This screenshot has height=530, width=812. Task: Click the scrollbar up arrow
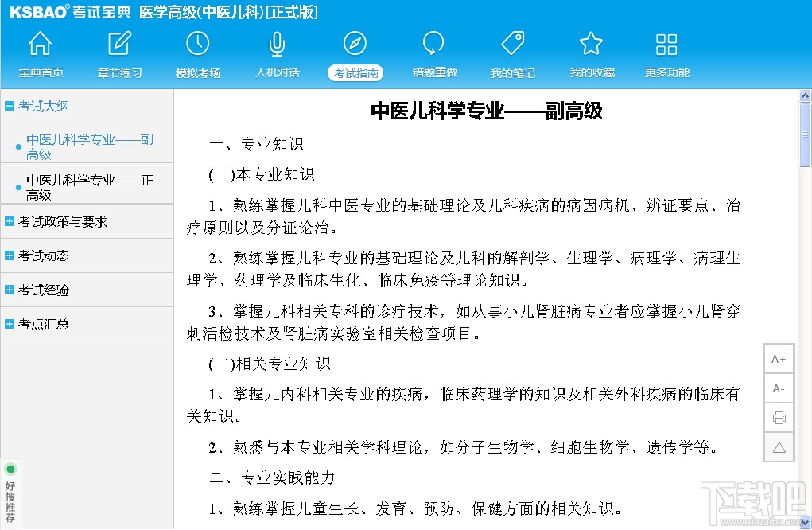click(805, 95)
